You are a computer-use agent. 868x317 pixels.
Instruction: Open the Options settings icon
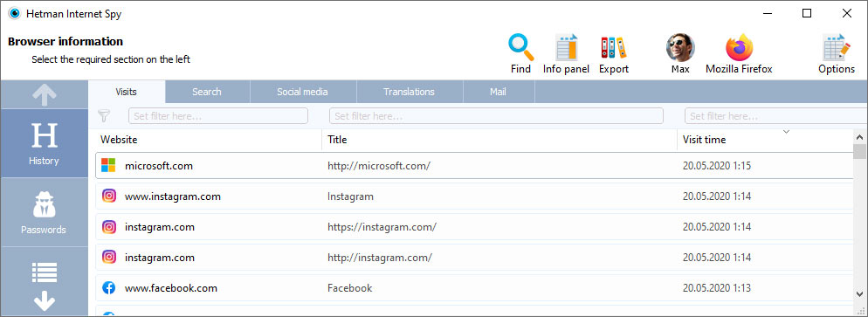click(837, 47)
